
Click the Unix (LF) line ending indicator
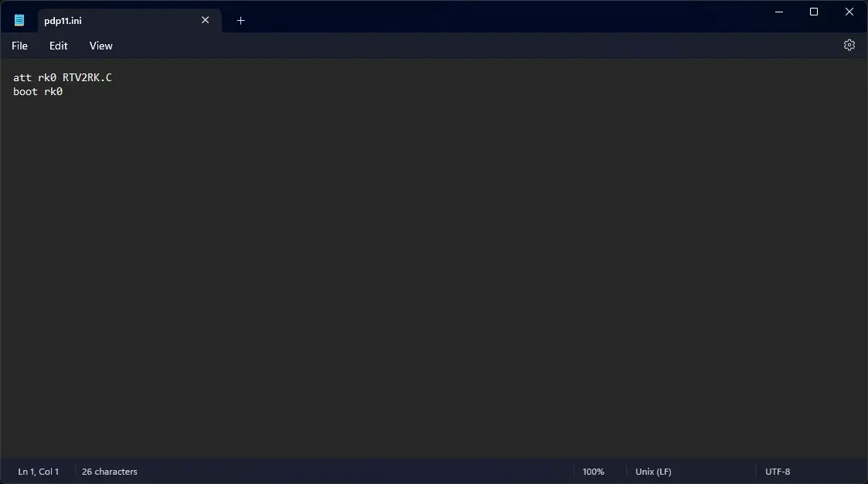click(653, 472)
